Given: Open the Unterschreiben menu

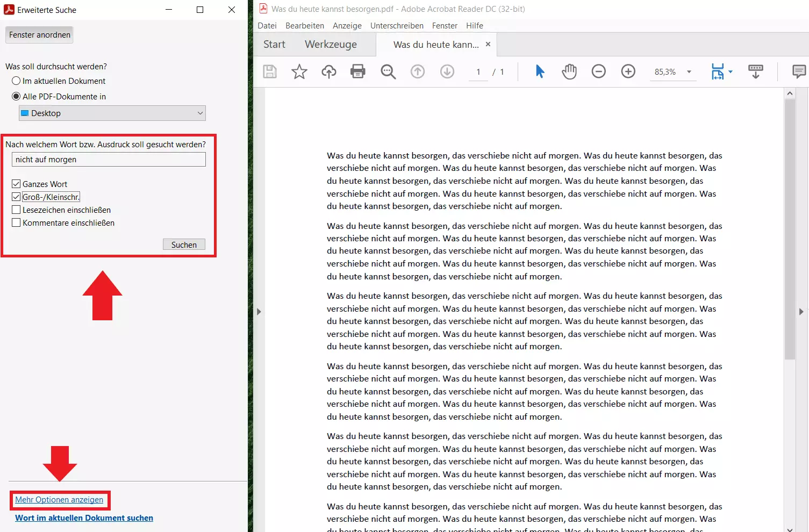Looking at the screenshot, I should coord(397,26).
